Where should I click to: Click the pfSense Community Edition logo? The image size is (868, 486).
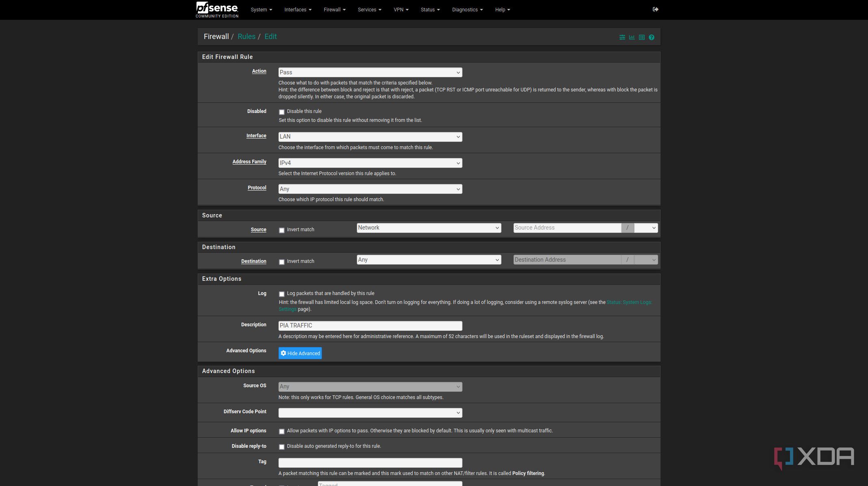[217, 9]
